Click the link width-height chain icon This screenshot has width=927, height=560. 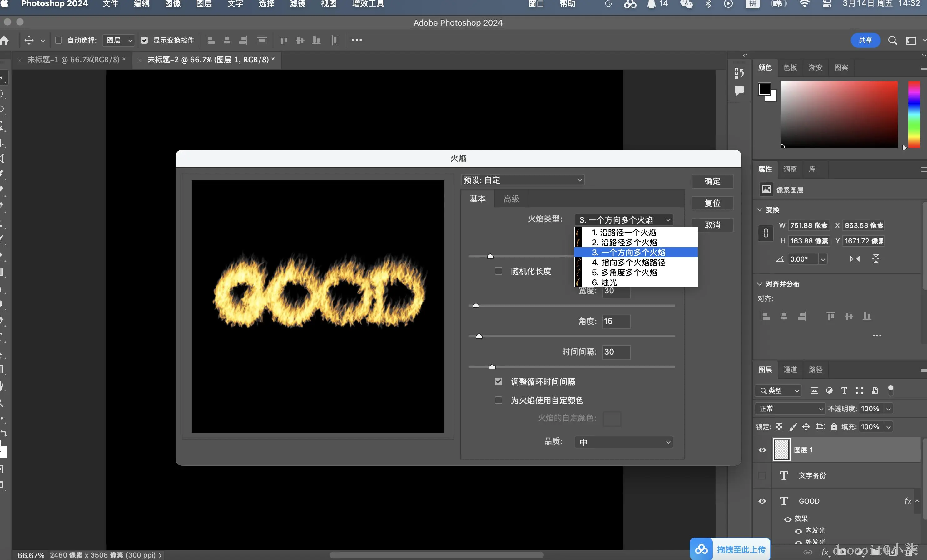click(x=766, y=233)
